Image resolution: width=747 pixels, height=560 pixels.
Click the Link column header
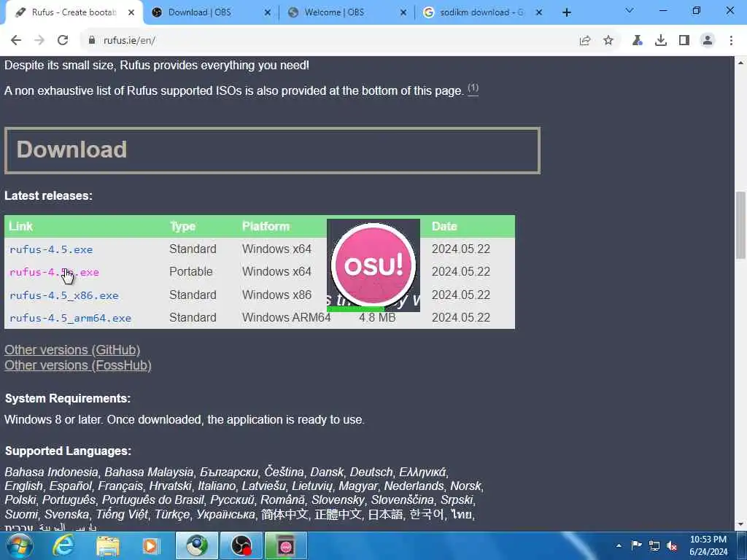(x=21, y=226)
